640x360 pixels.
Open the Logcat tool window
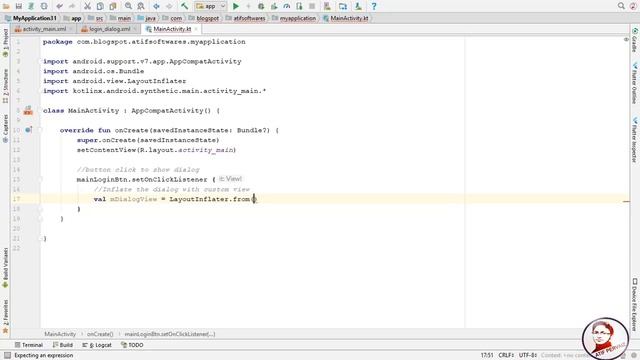coord(97,345)
